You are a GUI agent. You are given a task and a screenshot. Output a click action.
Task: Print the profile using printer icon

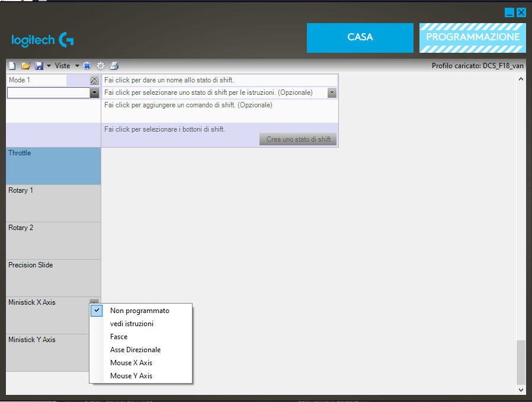click(x=114, y=66)
